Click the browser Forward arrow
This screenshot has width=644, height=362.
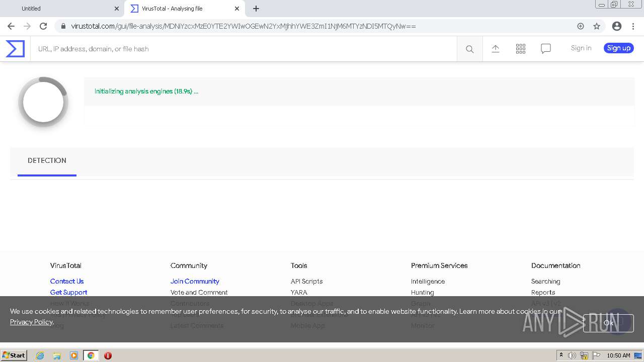(27, 26)
